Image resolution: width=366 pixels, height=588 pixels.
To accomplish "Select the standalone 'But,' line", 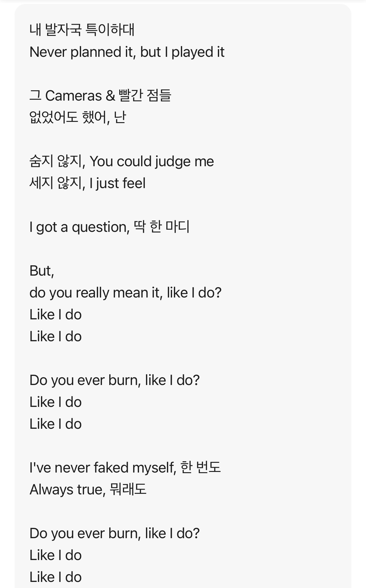I will 42,271.
